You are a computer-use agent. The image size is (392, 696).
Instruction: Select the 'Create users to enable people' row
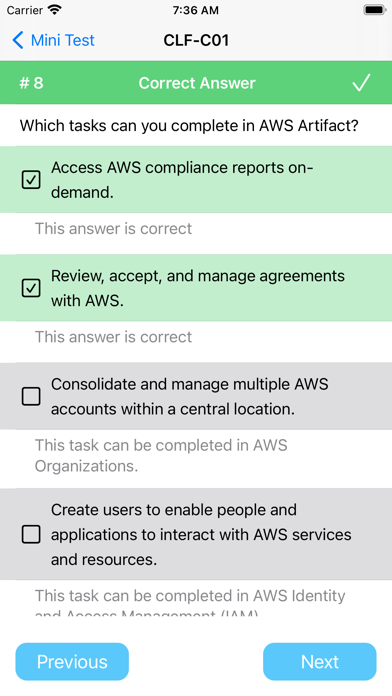(196, 534)
